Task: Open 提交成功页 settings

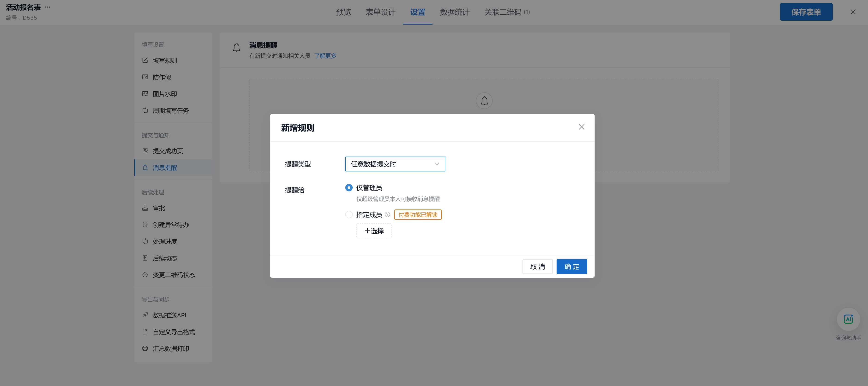Action: point(173,151)
